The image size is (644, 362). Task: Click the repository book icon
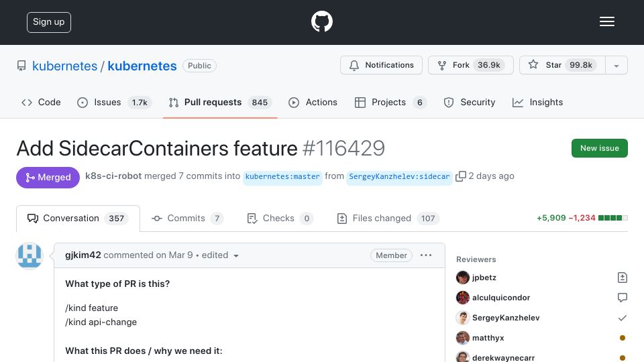[21, 66]
